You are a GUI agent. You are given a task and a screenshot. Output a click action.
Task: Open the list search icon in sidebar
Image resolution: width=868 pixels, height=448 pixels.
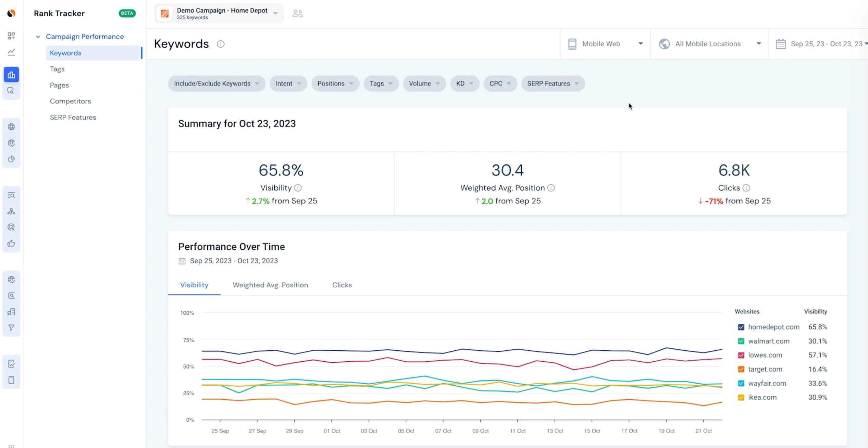click(x=11, y=195)
